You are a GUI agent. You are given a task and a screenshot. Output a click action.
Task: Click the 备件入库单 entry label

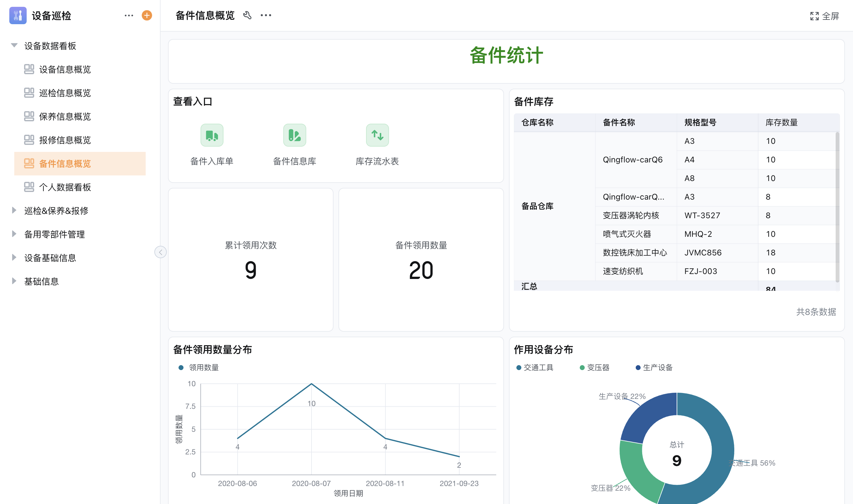(x=212, y=161)
